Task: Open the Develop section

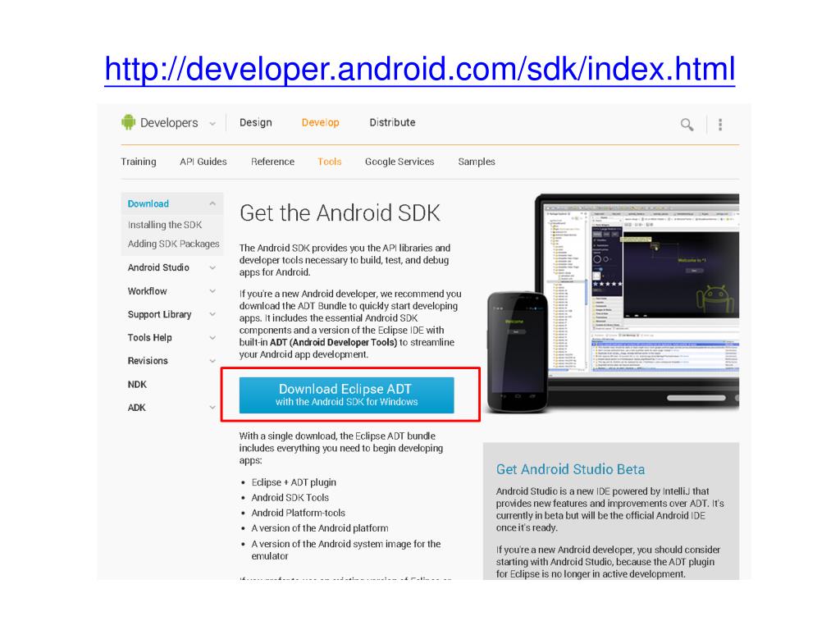Action: (x=321, y=123)
